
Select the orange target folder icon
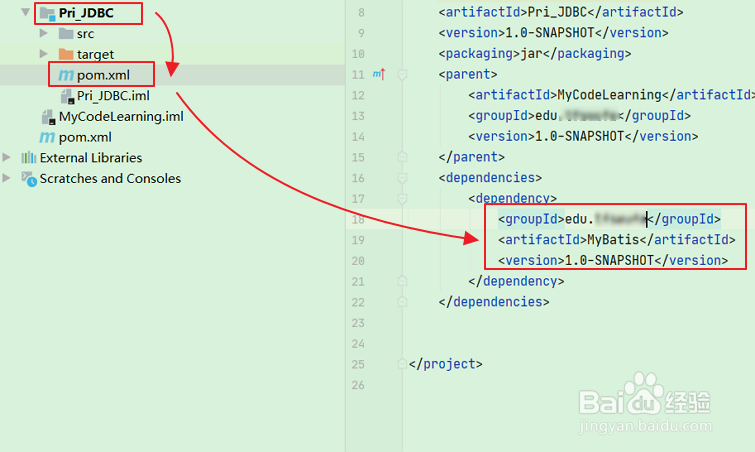coord(65,54)
